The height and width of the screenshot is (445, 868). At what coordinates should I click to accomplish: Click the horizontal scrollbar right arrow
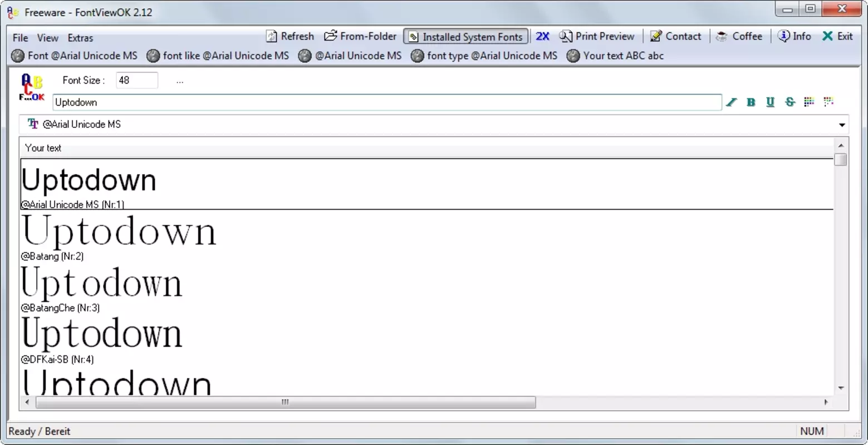point(826,402)
